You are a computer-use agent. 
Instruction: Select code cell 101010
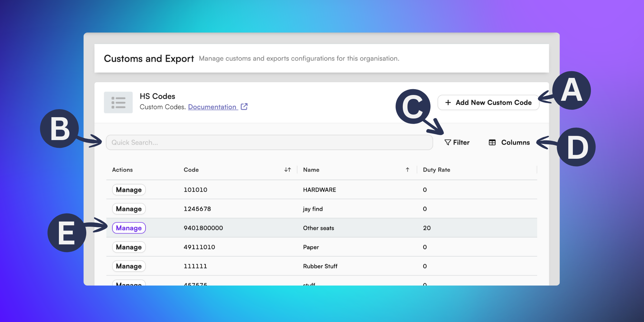(195, 190)
